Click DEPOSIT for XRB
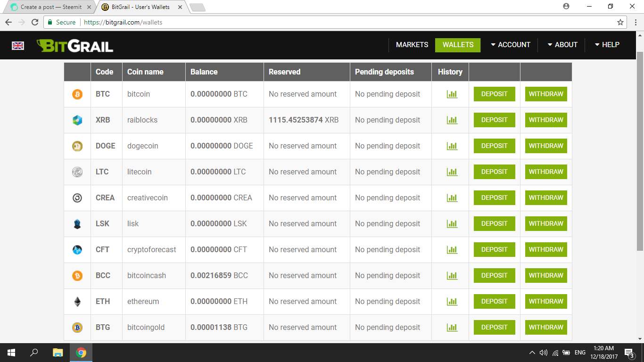This screenshot has width=644, height=362. 494,120
